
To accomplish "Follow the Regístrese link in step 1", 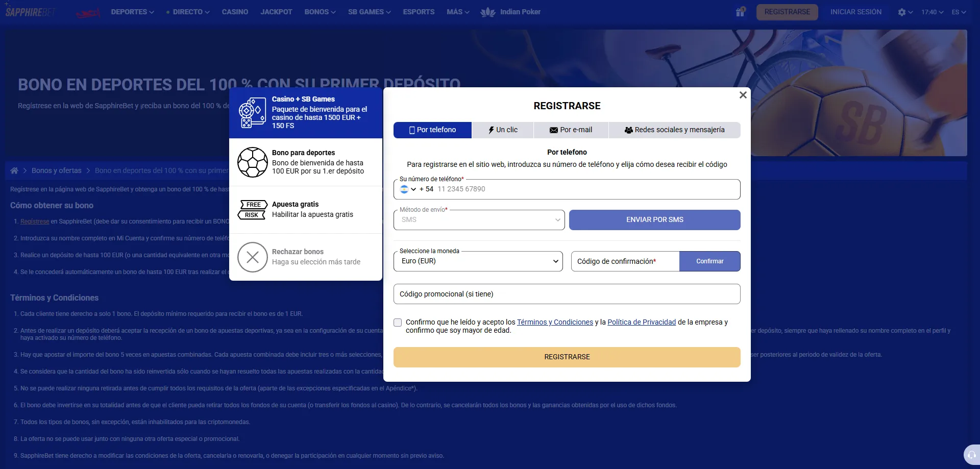I will pyautogui.click(x=35, y=221).
